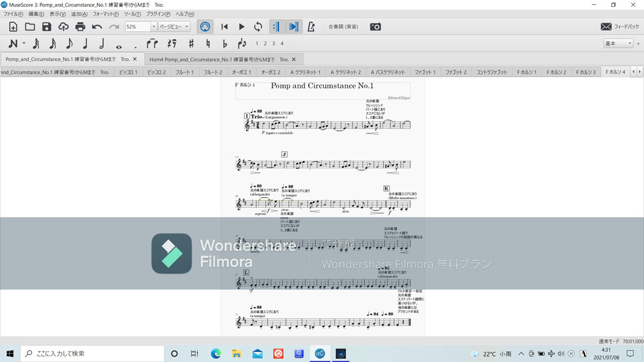This screenshot has width=644, height=362.
Task: Switch to the ピッコロ 1 part tab
Action: point(128,72)
